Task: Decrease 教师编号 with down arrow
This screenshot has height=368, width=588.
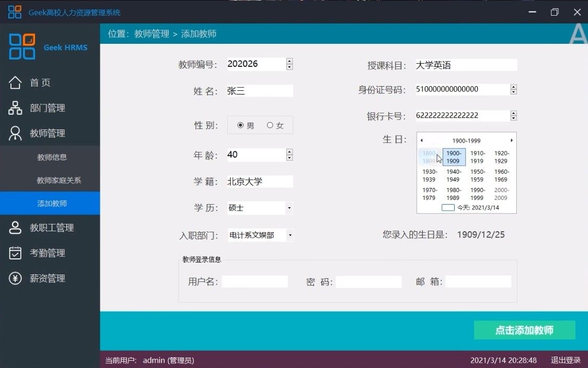Action: [290, 67]
